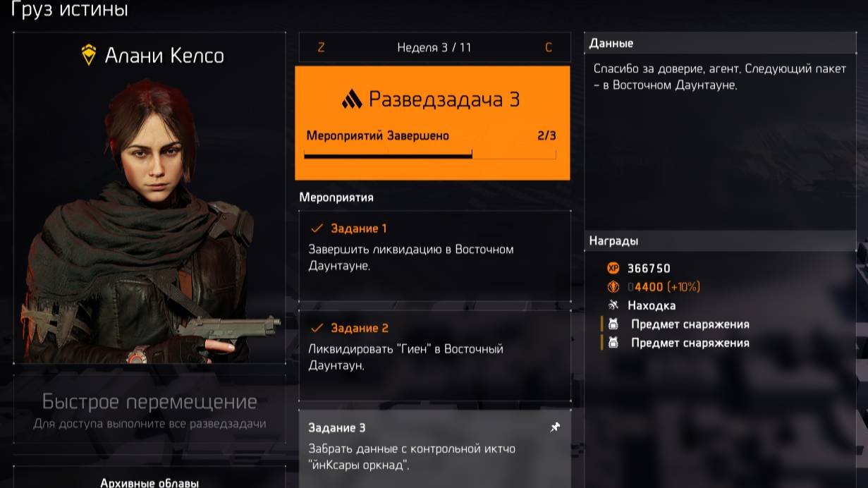Screen dimensions: 868x488
Task: Select the Задание 1 objective card
Action: click(x=434, y=256)
